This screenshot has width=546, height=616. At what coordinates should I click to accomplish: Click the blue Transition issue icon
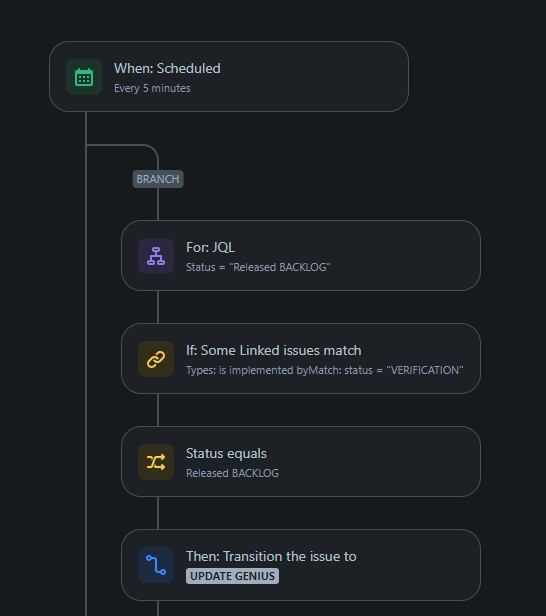156,565
